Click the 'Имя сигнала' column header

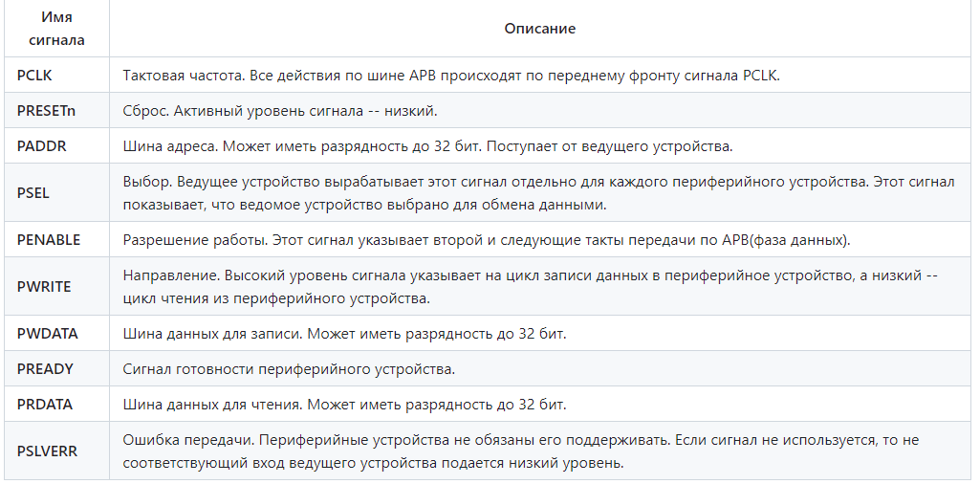click(56, 29)
